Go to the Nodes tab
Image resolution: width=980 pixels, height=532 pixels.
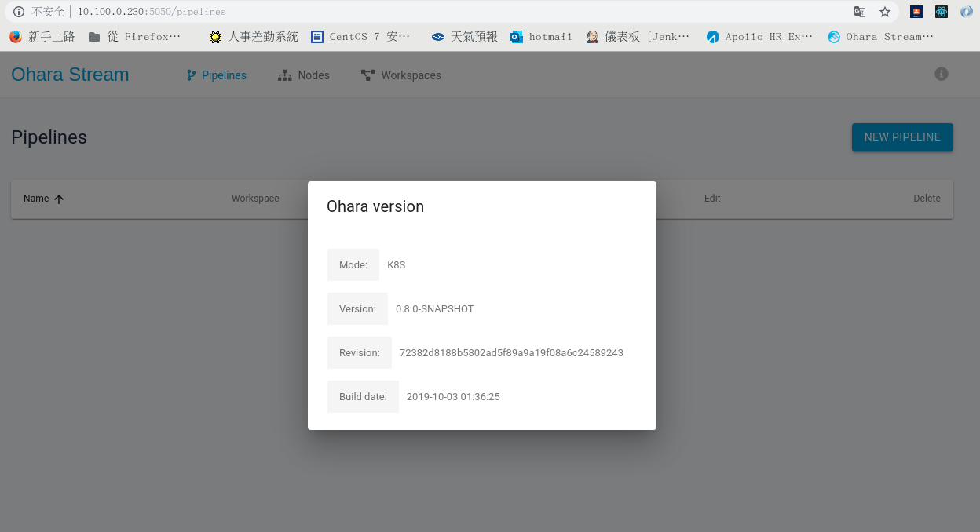point(304,75)
